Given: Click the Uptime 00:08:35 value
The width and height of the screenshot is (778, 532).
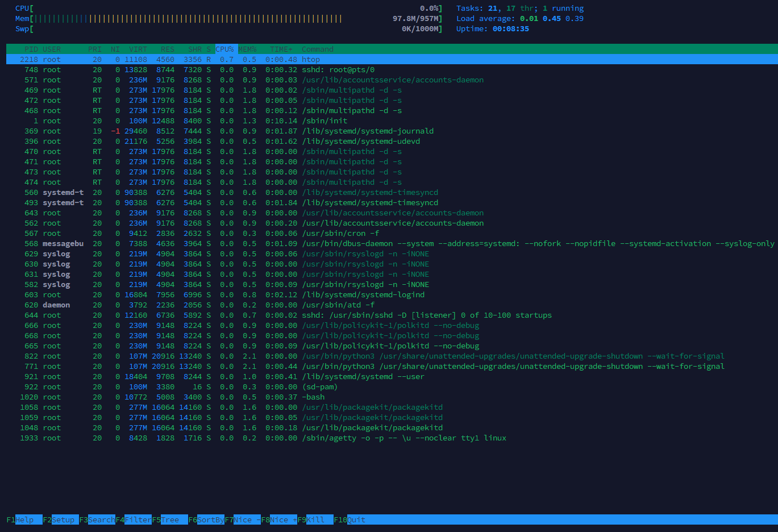Looking at the screenshot, I should point(511,28).
